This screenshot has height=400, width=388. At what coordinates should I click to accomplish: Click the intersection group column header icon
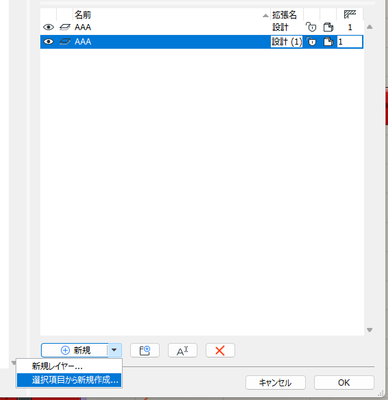point(350,14)
